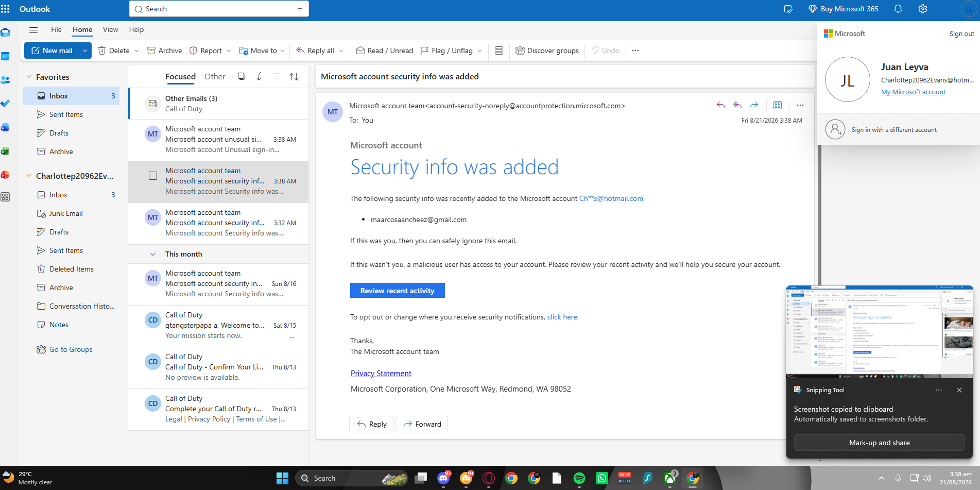
Task: Click the reply arrow icon in the message header
Action: pos(721,105)
